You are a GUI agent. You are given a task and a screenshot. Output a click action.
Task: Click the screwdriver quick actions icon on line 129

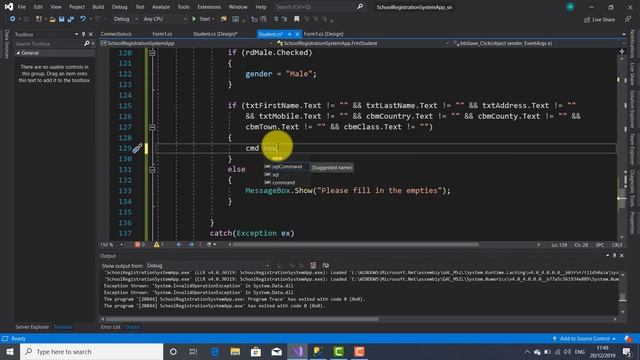click(x=137, y=149)
